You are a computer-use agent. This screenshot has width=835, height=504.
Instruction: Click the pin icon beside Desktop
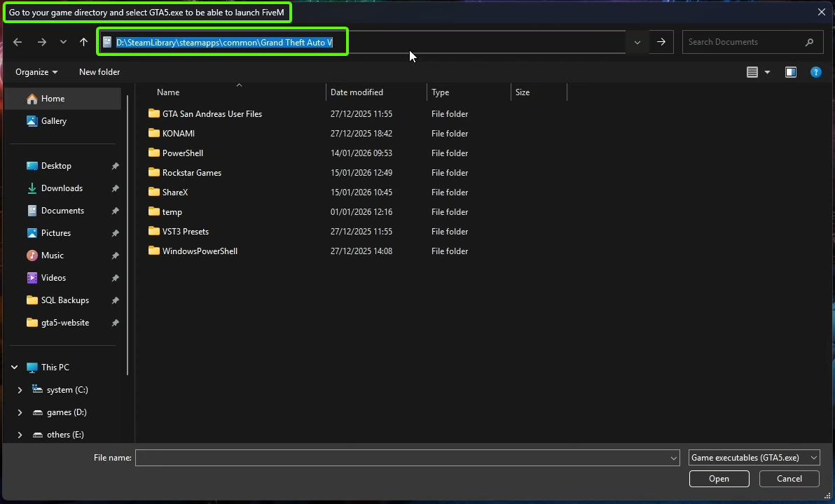(x=115, y=166)
